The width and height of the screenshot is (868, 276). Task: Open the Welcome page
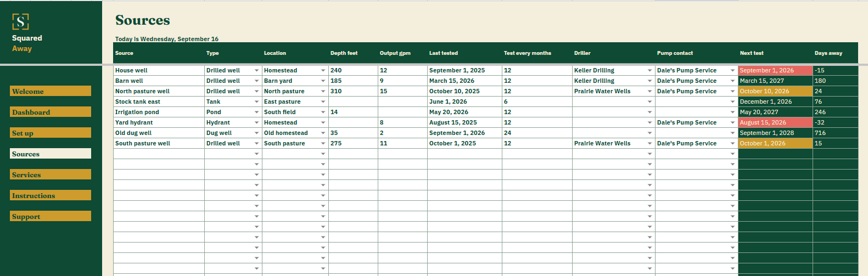[51, 91]
